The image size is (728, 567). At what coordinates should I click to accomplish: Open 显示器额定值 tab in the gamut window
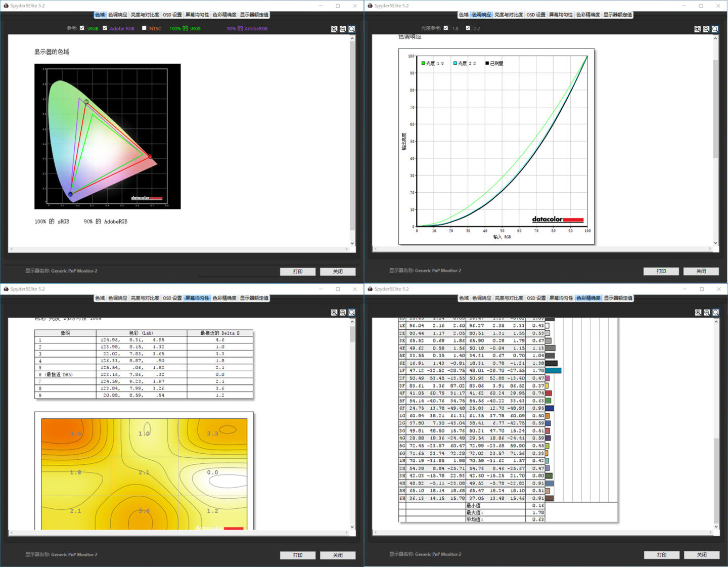point(254,15)
